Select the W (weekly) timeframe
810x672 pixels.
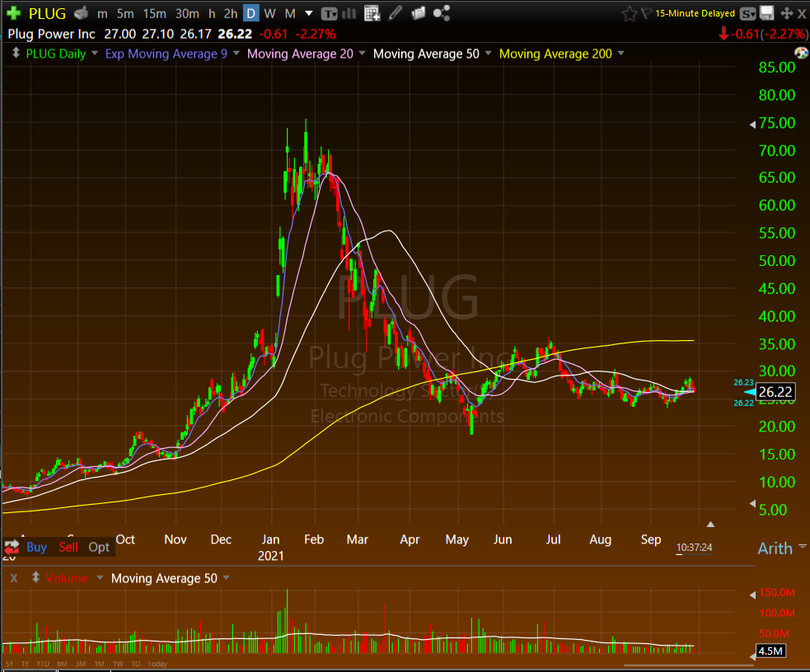pos(269,14)
